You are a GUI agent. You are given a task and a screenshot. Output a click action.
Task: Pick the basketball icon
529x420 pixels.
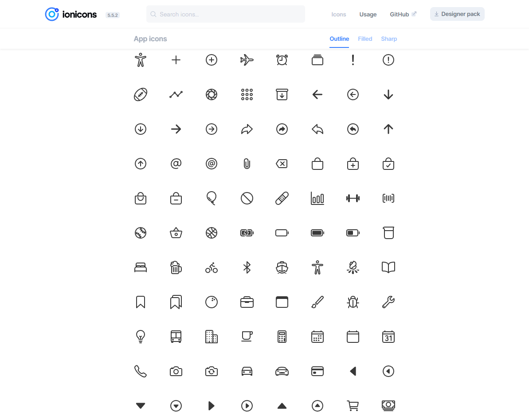click(211, 233)
